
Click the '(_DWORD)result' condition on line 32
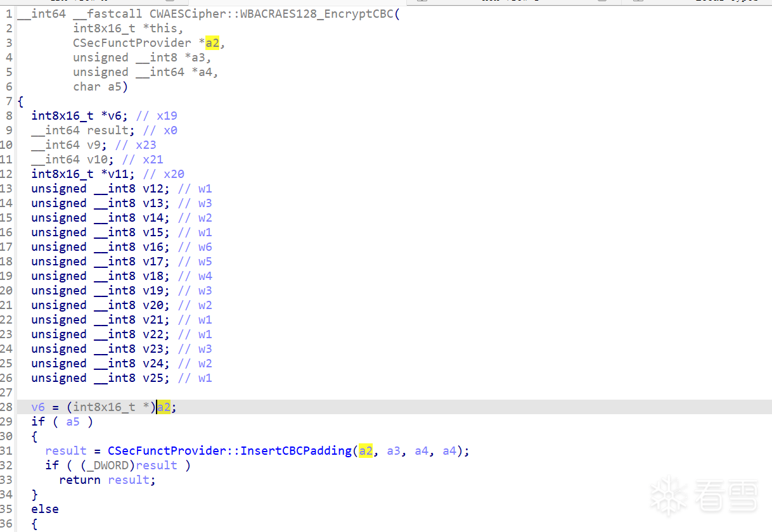click(x=129, y=465)
